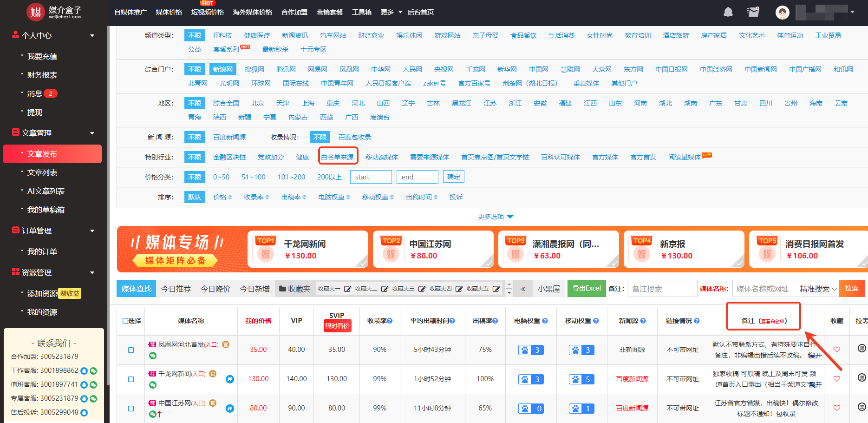
Task: Open 工具箱 in top navigation
Action: (362, 12)
